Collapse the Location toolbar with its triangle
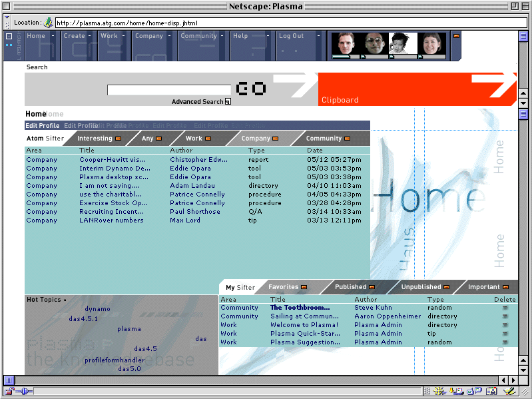Image resolution: width=532 pixels, height=399 pixels. tap(7, 17)
